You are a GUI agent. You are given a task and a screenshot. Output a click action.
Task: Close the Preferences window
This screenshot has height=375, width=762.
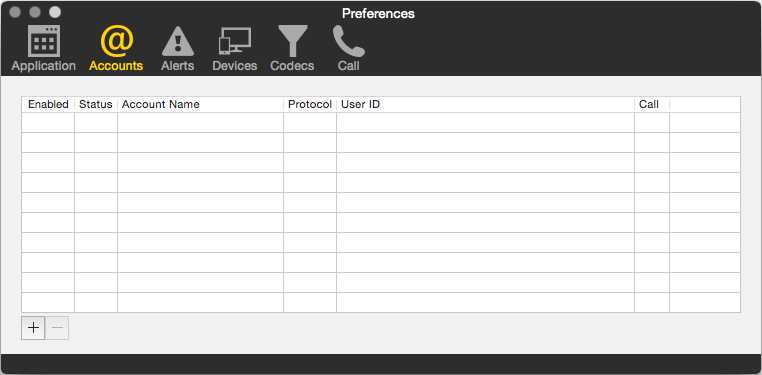click(15, 12)
